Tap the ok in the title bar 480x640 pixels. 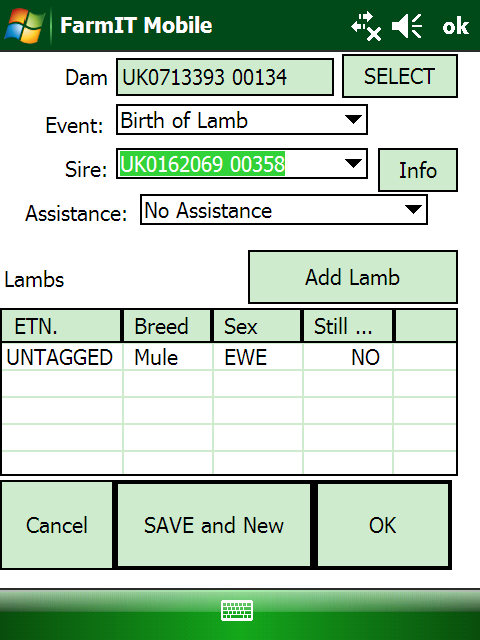coord(456,26)
